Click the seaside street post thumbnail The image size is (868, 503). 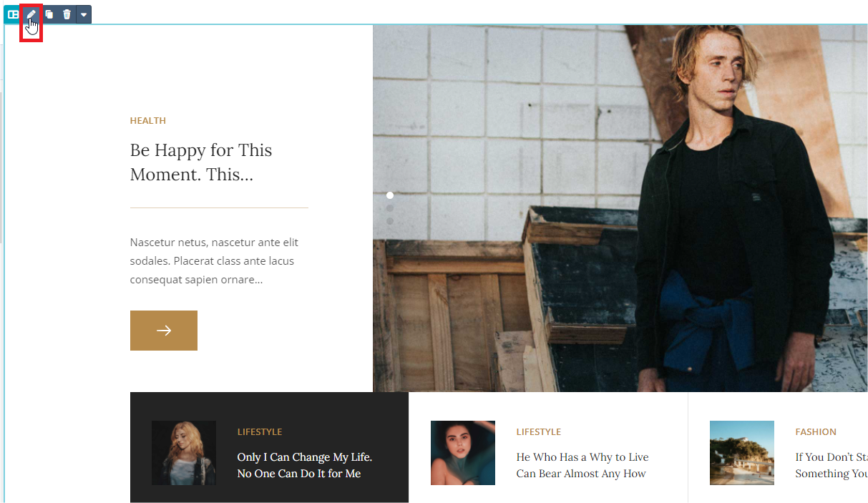742,453
